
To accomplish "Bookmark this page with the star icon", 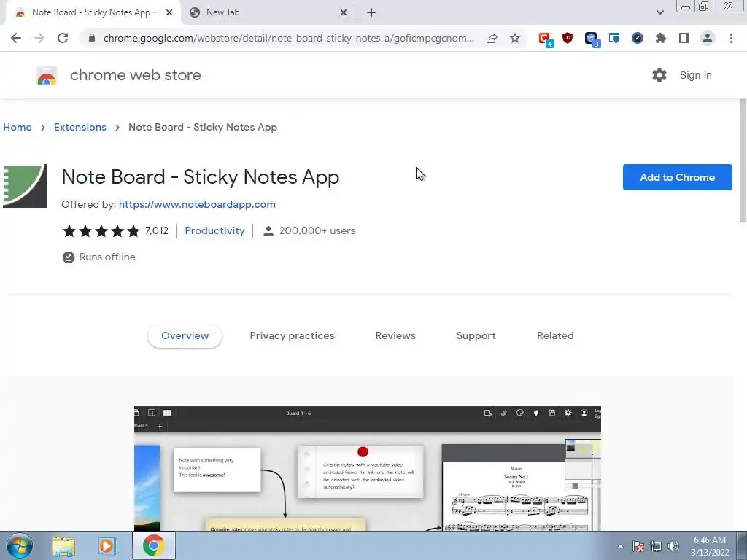I will tap(515, 38).
